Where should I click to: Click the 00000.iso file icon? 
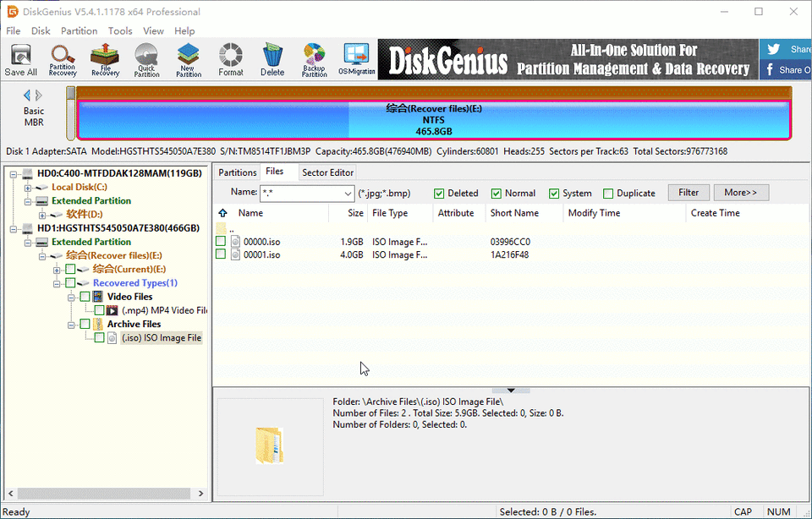pyautogui.click(x=236, y=242)
